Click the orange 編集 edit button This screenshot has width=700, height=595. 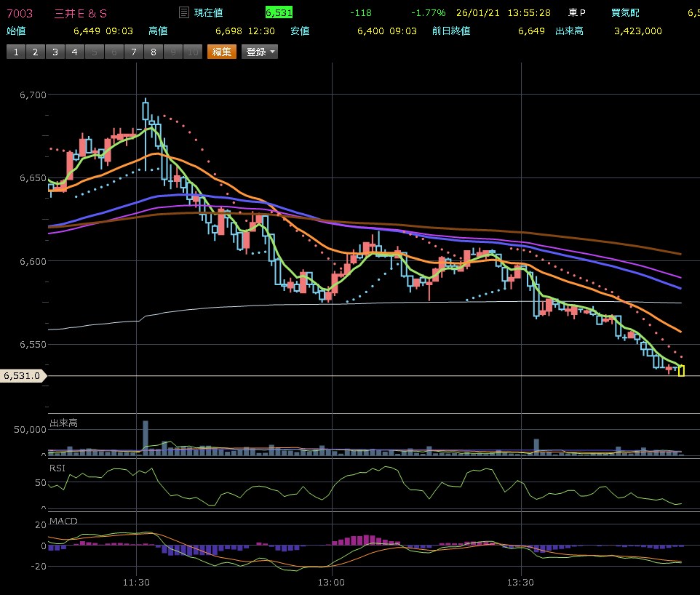tap(222, 52)
